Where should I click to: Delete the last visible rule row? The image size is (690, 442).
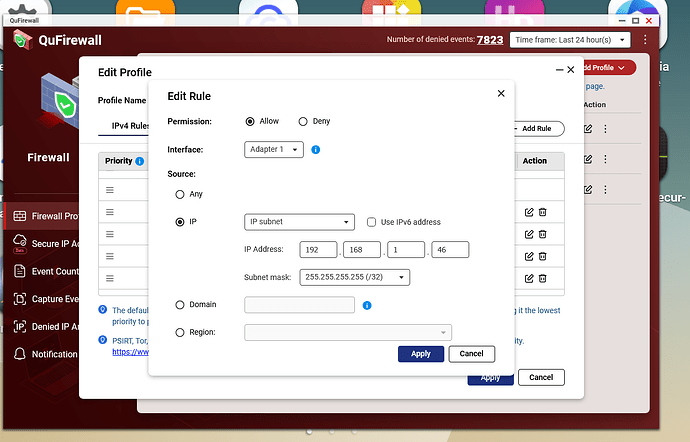pos(543,278)
